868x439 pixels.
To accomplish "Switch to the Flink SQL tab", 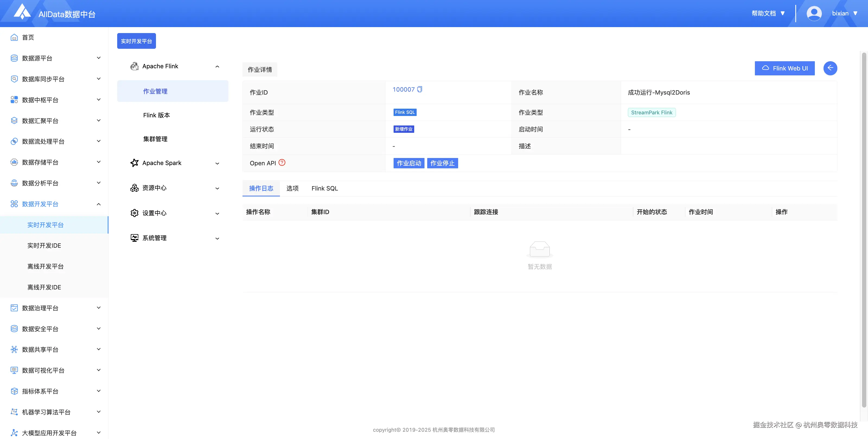I will click(324, 188).
